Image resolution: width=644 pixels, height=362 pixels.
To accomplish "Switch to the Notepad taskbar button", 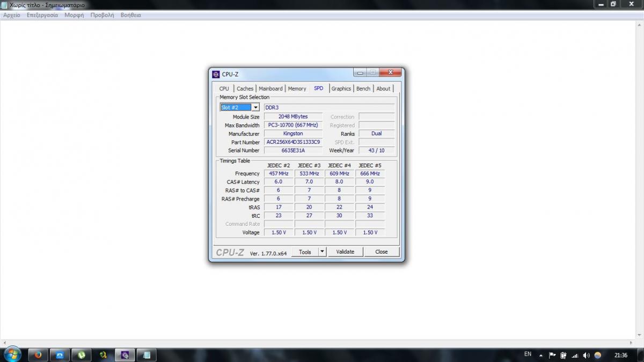I will tap(147, 354).
